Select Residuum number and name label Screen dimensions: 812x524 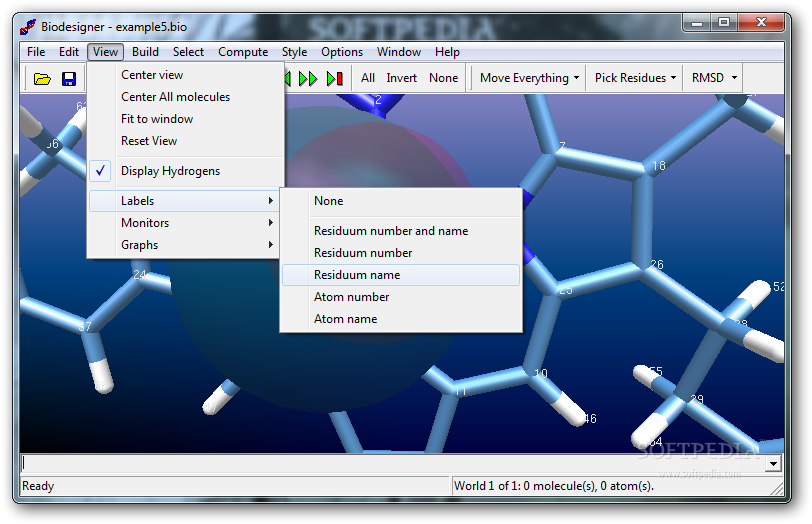pyautogui.click(x=401, y=231)
